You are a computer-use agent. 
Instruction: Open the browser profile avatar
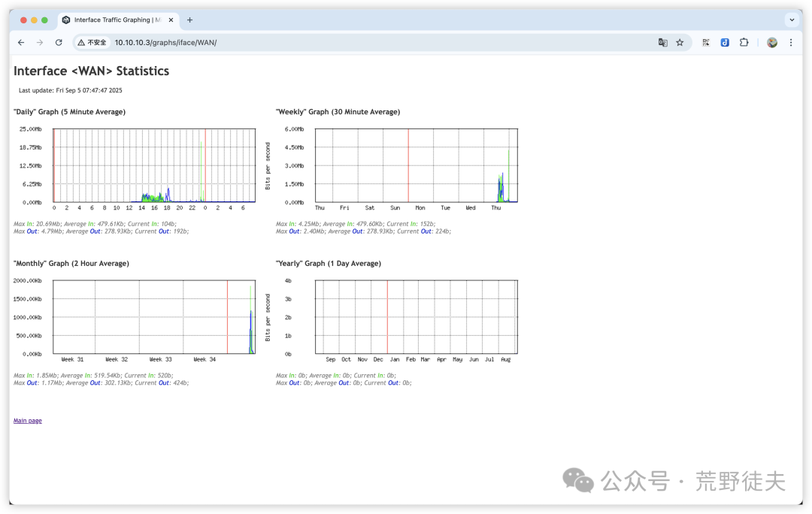pos(772,42)
